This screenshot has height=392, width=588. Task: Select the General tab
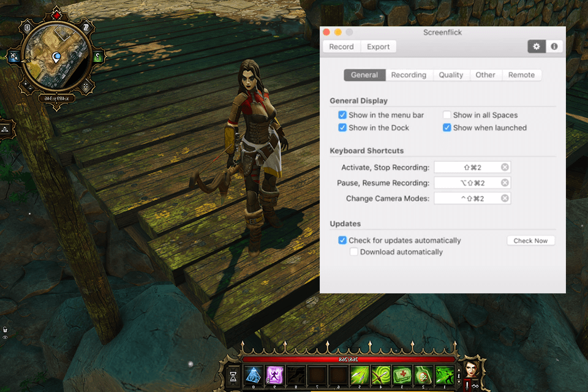pyautogui.click(x=364, y=75)
